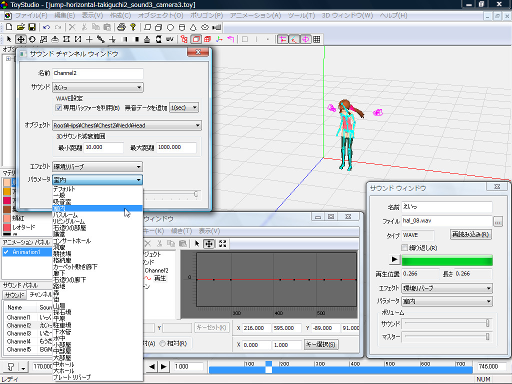
Task: Click the Reload(R) button in the Sound window
Action: point(471,234)
